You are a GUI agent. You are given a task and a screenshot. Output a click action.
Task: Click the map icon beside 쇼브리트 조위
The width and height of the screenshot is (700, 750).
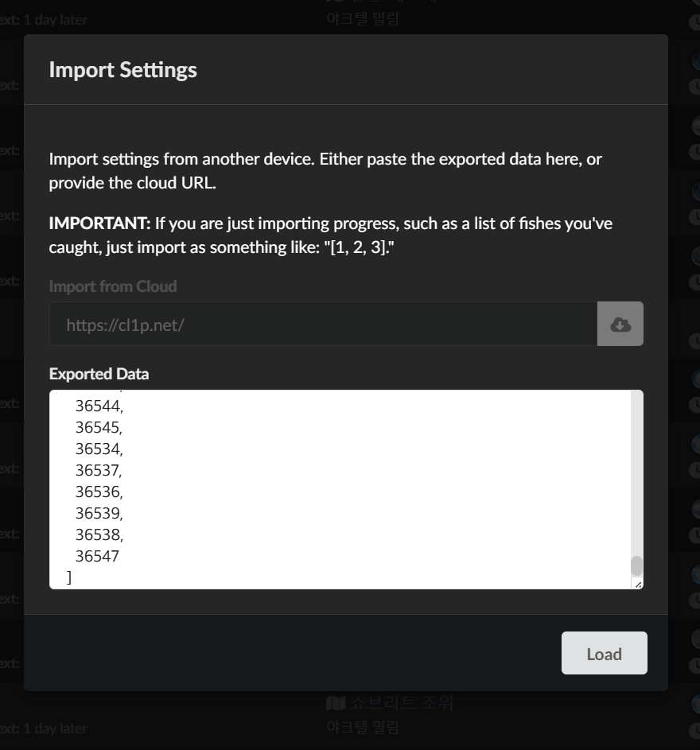[x=336, y=703]
